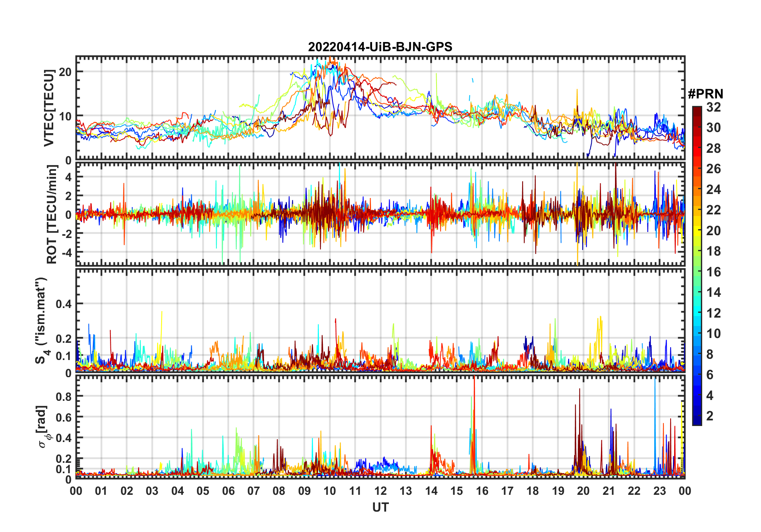Click colorbar tick label 16
The image size is (761, 532).
[714, 272]
